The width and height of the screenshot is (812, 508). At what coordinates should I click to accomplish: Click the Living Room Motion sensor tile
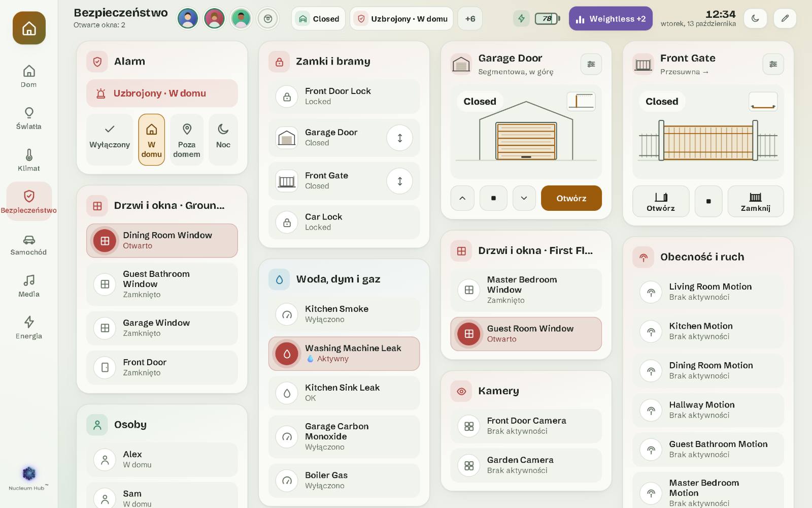[x=708, y=292]
